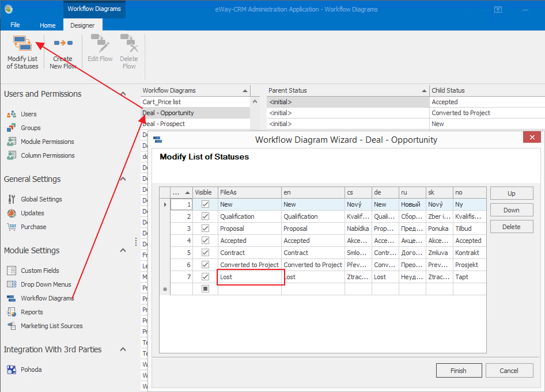Collapse Integration With 3rd Parties section

[123, 349]
